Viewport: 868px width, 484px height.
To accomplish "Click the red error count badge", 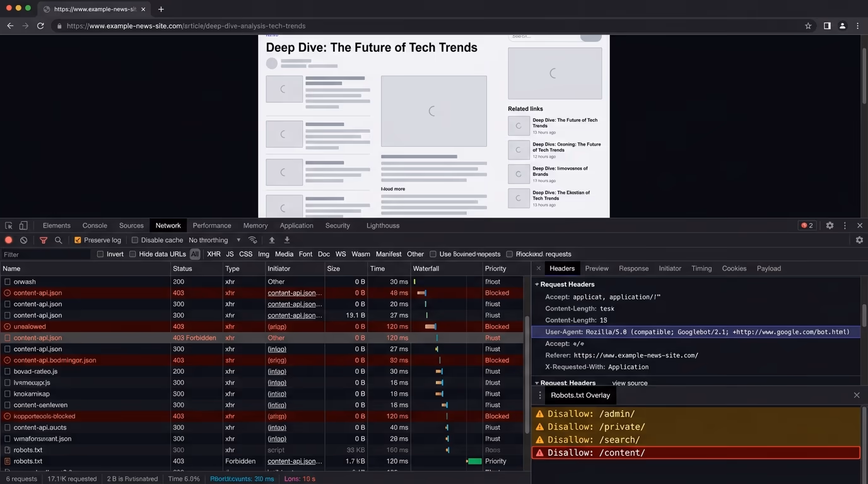I will point(807,226).
